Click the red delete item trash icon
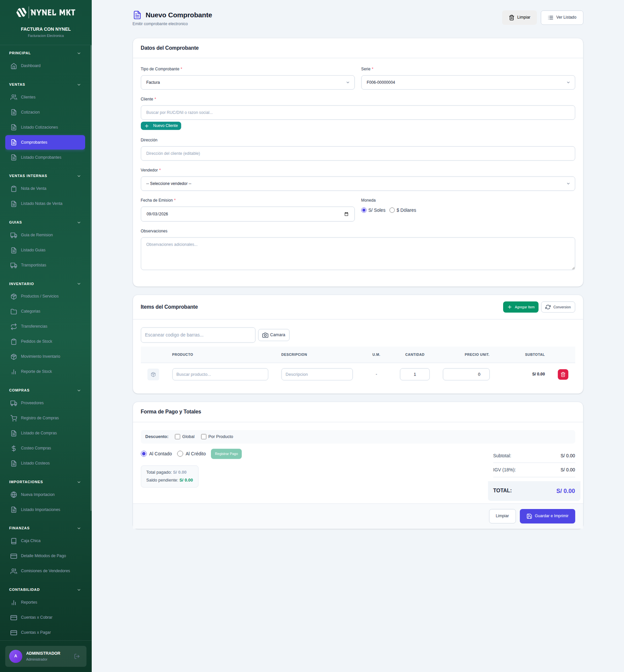The height and width of the screenshot is (672, 624). click(x=563, y=374)
